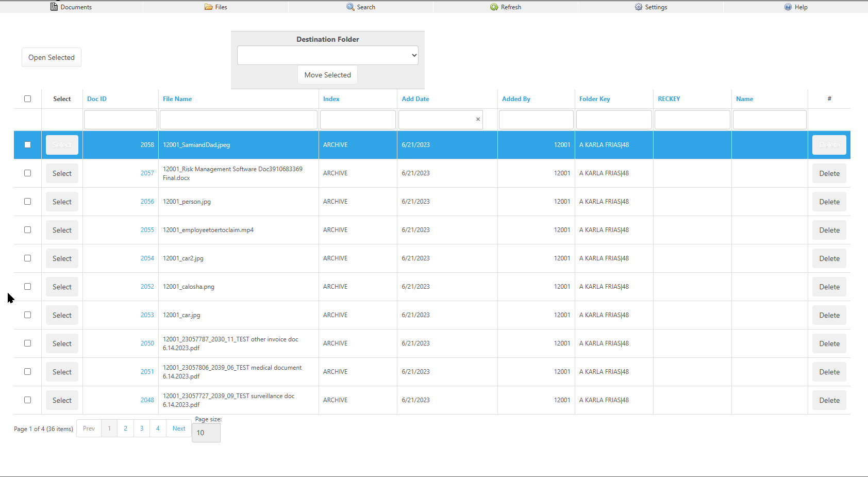The width and height of the screenshot is (868, 477).
Task: Click the Documents icon in top menu
Action: pos(54,7)
